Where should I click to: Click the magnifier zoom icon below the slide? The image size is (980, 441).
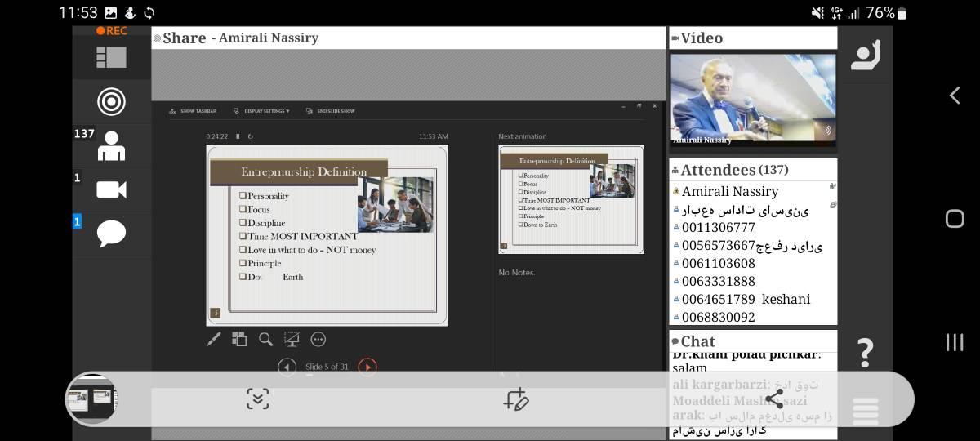(x=265, y=339)
